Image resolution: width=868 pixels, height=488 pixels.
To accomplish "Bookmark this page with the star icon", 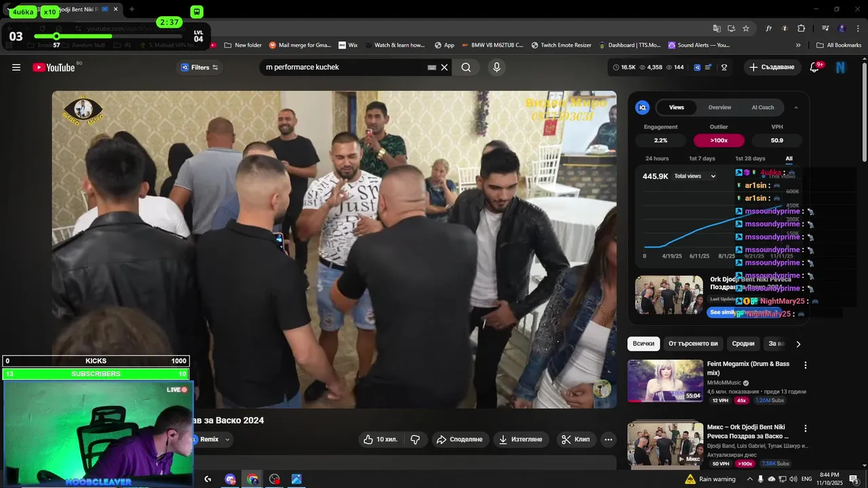I will [x=746, y=28].
